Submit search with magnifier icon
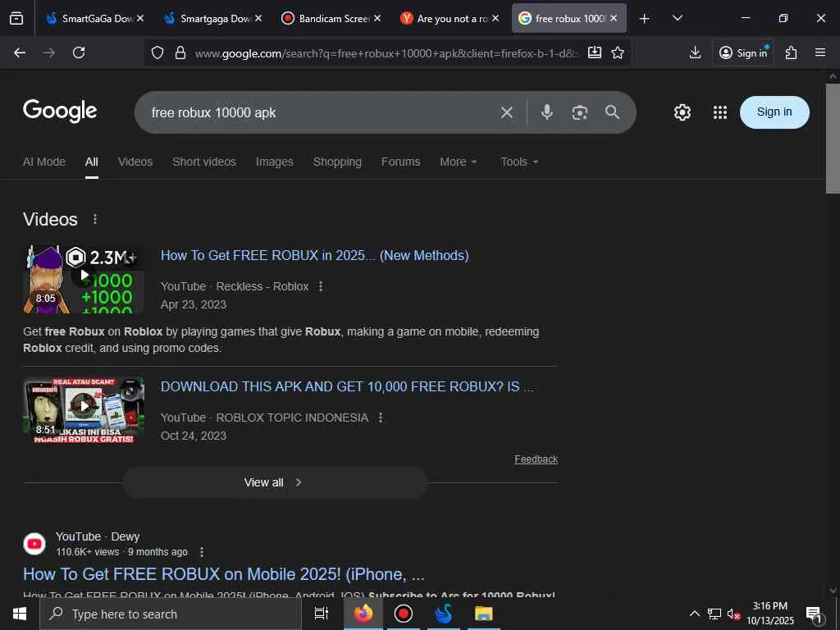Image resolution: width=840 pixels, height=630 pixels. 612,112
